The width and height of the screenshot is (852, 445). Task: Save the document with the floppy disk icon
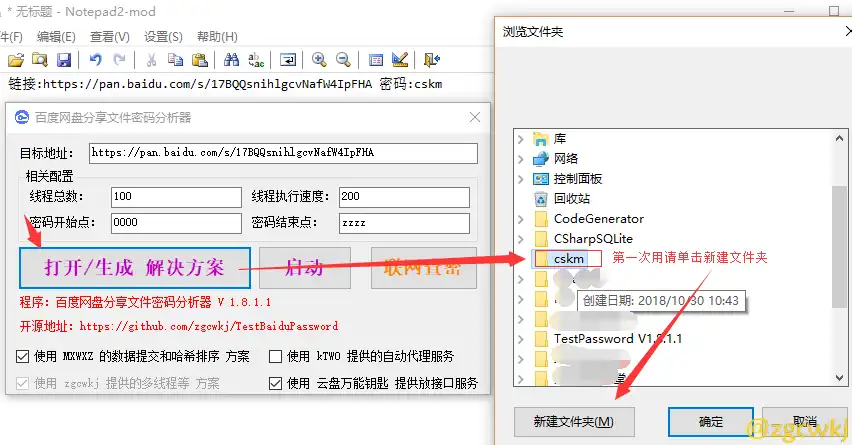64,60
